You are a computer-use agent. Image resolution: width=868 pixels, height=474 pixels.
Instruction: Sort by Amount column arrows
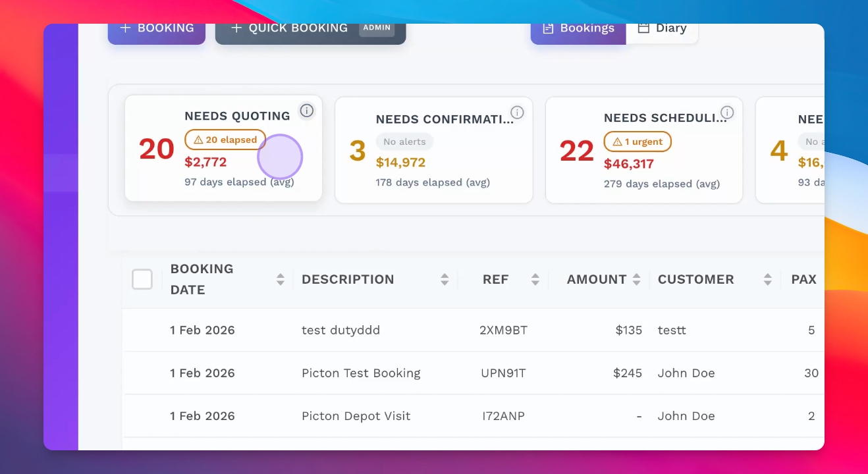[x=636, y=279]
